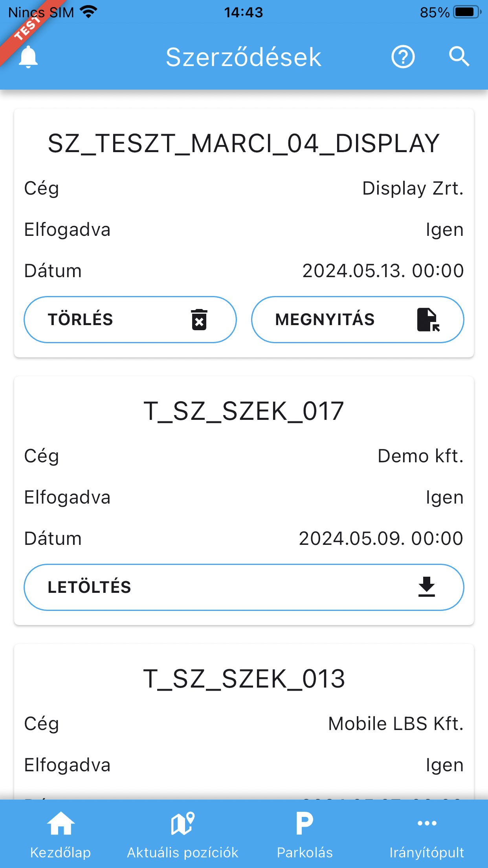
Task: Open the help question mark icon
Action: tap(403, 57)
